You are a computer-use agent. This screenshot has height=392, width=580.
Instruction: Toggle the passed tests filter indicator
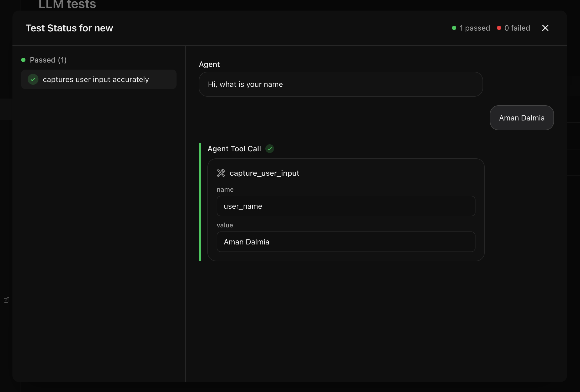click(454, 28)
